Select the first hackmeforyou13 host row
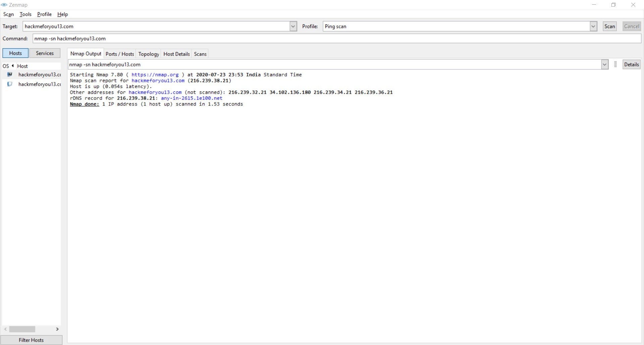This screenshot has height=345, width=644. tap(31, 74)
